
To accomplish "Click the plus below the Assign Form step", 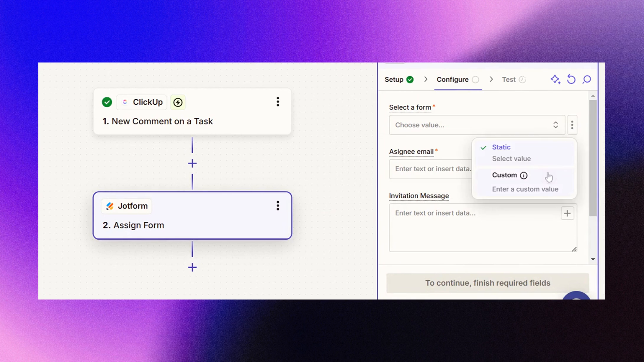I will tap(192, 267).
